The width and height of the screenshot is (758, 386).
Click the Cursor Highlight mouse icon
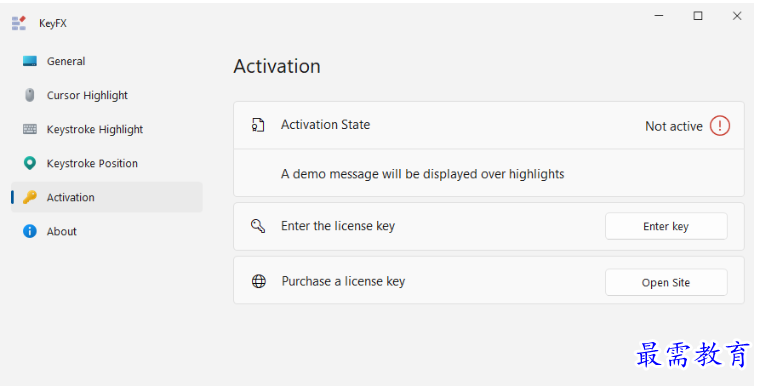pos(29,95)
